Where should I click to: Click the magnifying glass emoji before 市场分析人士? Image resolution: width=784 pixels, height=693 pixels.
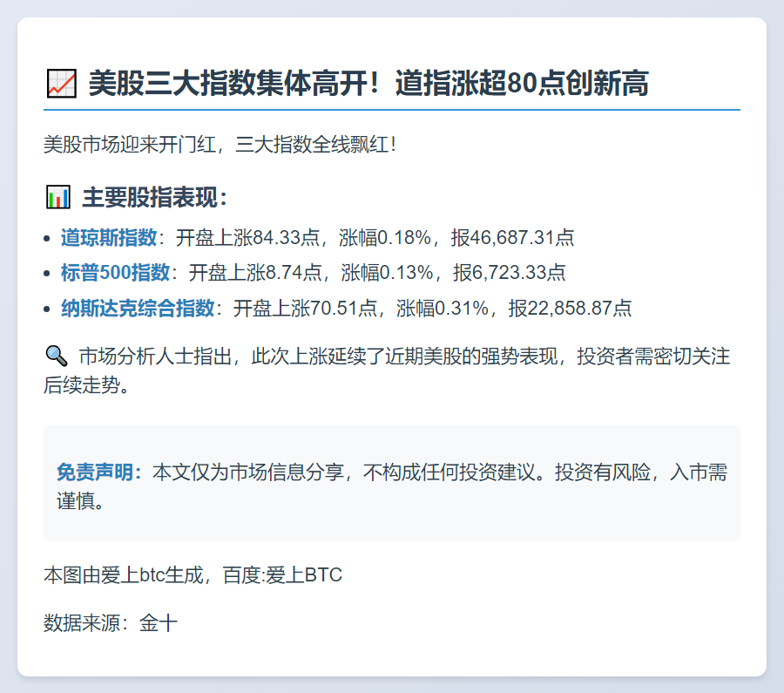(x=56, y=357)
